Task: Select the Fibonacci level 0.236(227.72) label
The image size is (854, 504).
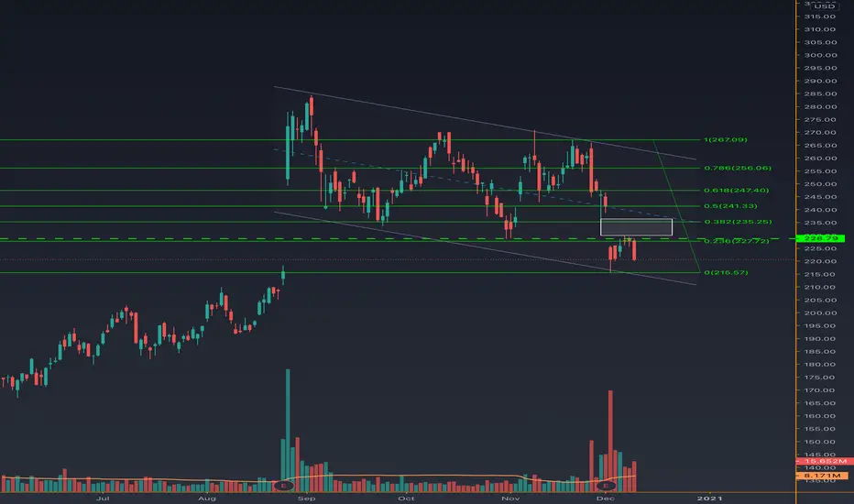Action: tap(737, 241)
